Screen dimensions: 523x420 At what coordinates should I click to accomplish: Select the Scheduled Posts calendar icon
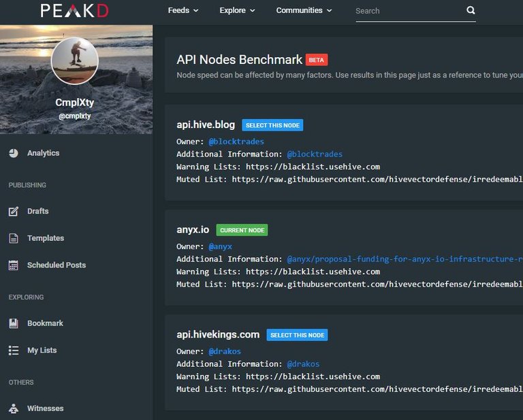[x=14, y=265]
